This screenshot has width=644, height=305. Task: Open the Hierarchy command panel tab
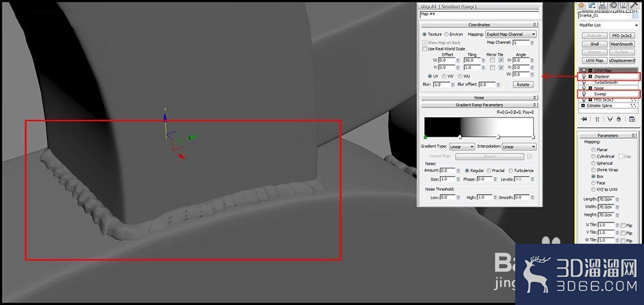[602, 5]
